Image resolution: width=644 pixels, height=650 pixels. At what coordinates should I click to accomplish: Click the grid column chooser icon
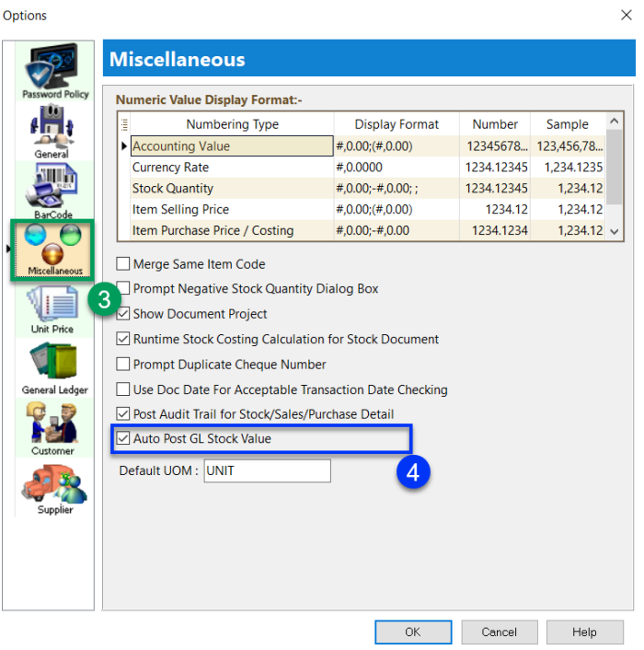(x=124, y=124)
